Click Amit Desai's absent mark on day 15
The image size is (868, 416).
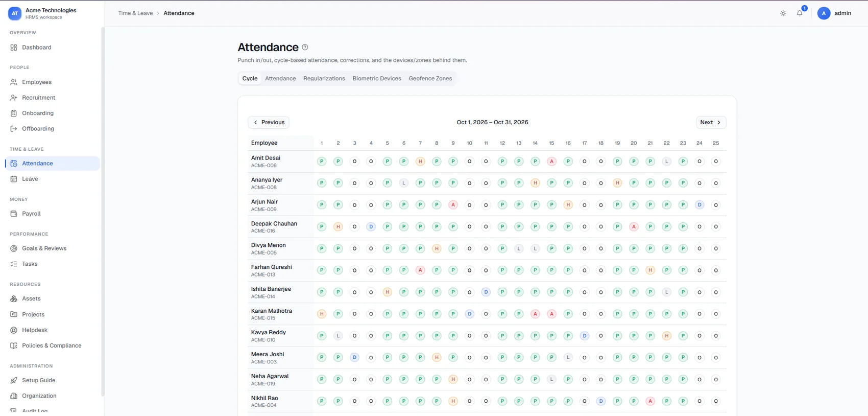551,161
